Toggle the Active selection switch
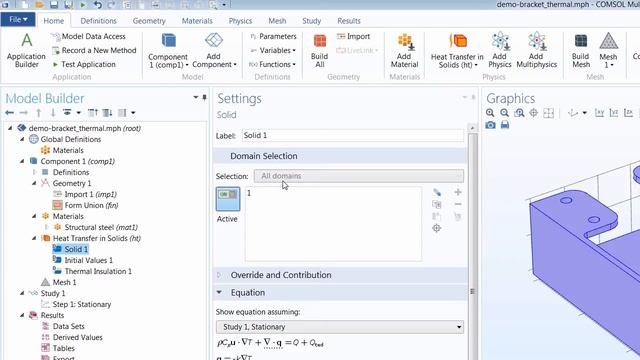This screenshot has width=640, height=360. click(x=228, y=198)
